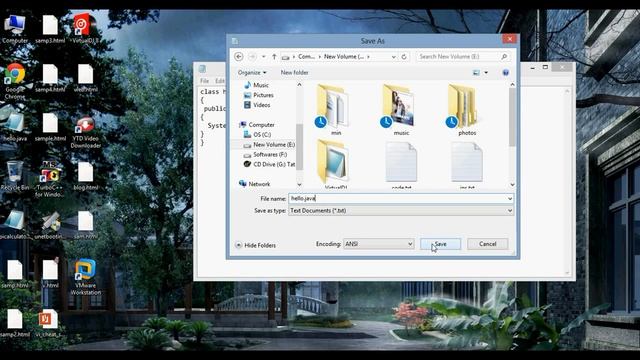Go up one folder level arrow

274,57
